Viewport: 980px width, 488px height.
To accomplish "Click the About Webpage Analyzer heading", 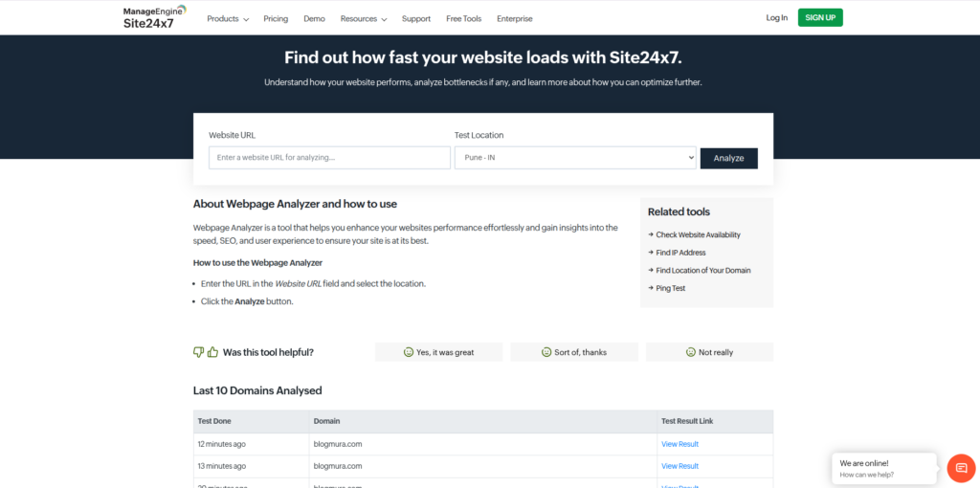I will [x=295, y=204].
